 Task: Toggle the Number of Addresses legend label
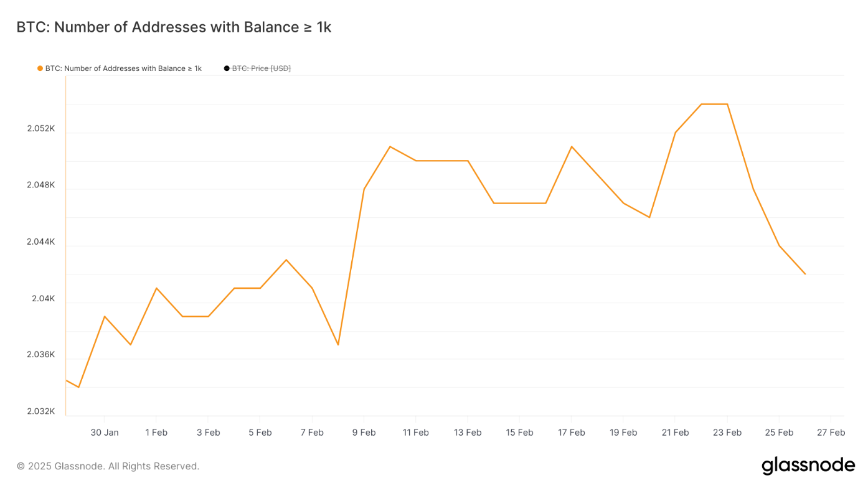click(123, 68)
